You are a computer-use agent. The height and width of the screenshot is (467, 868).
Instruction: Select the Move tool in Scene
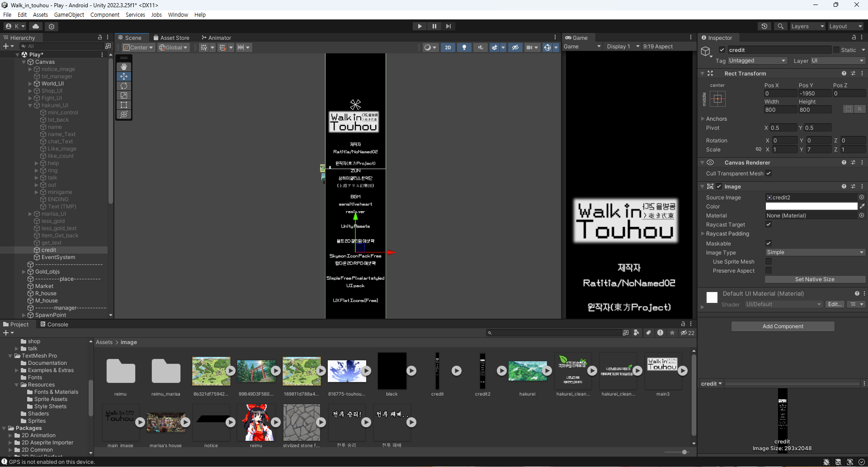(x=124, y=76)
